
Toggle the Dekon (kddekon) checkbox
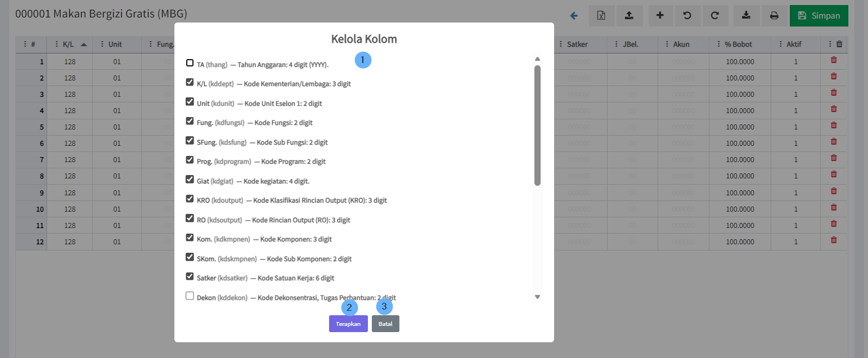coord(190,296)
